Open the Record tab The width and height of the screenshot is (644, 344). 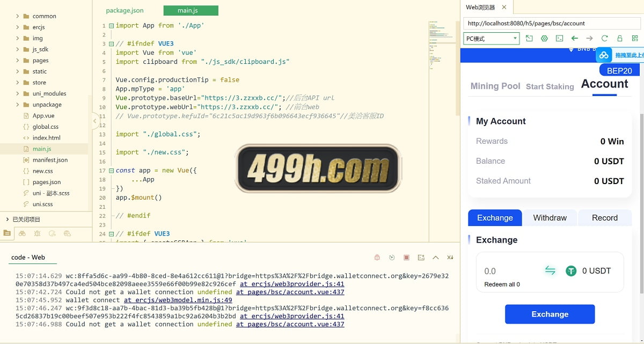point(605,218)
